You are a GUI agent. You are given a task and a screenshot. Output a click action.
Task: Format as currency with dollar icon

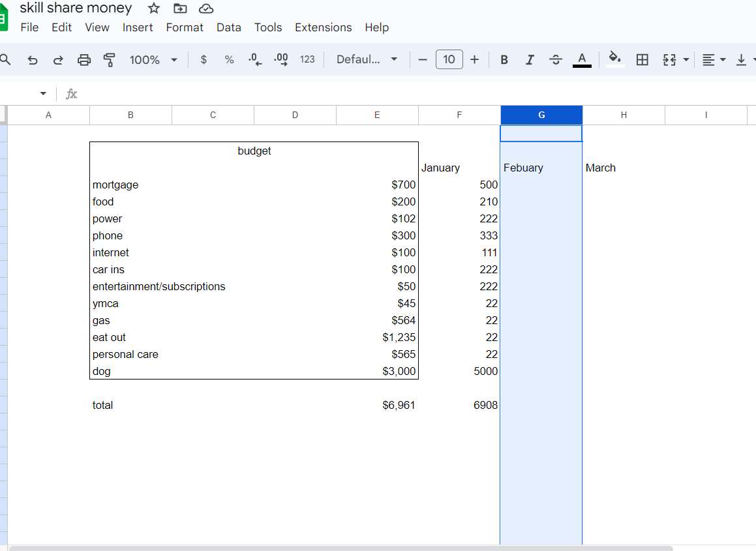(x=204, y=59)
